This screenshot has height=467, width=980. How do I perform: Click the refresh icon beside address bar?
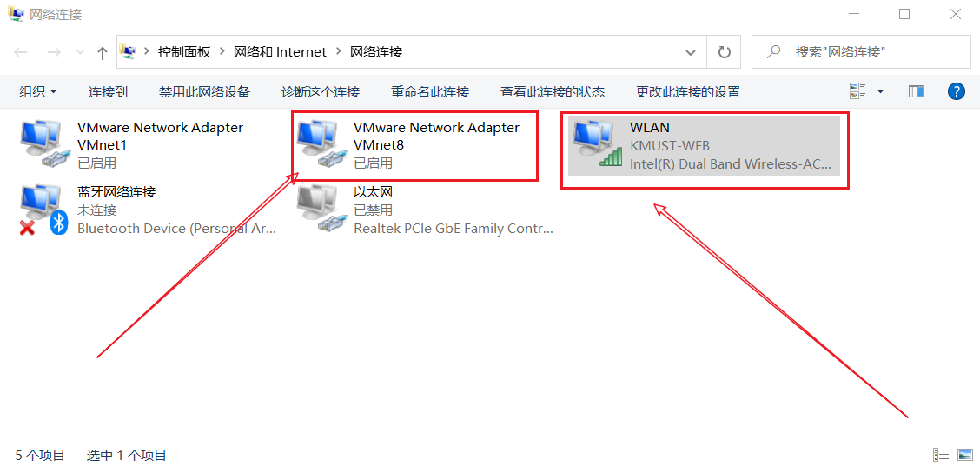point(725,52)
